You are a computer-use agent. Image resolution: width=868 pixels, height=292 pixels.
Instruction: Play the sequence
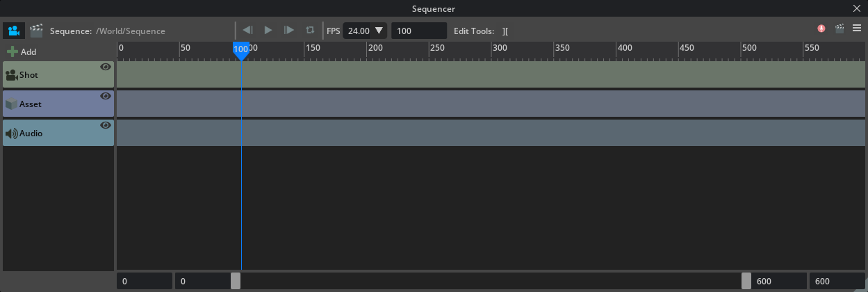(268, 30)
